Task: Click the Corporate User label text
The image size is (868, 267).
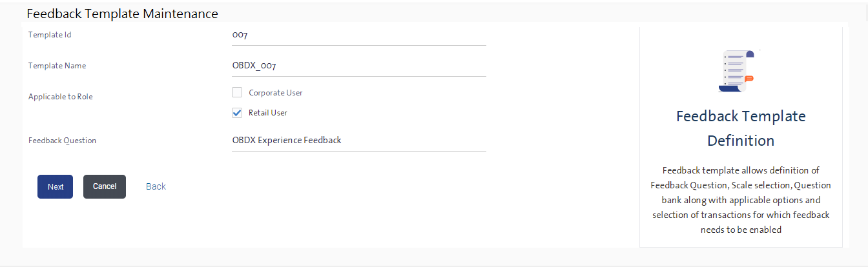Action: [x=276, y=93]
